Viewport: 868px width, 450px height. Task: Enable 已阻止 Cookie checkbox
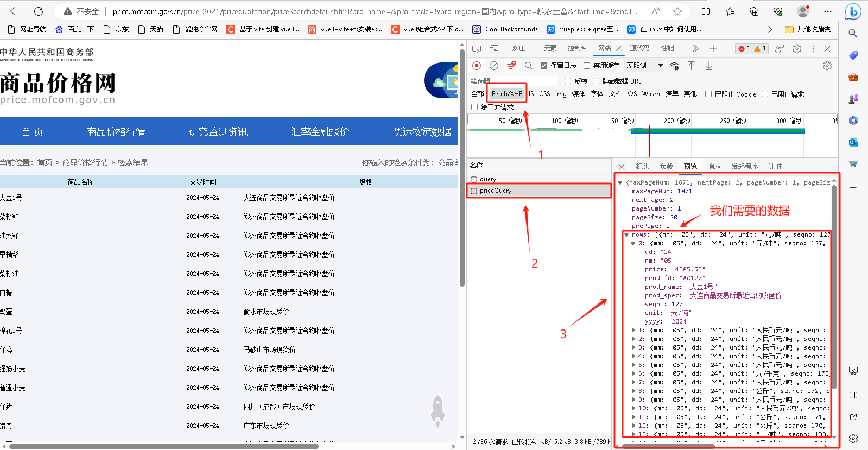tap(708, 94)
